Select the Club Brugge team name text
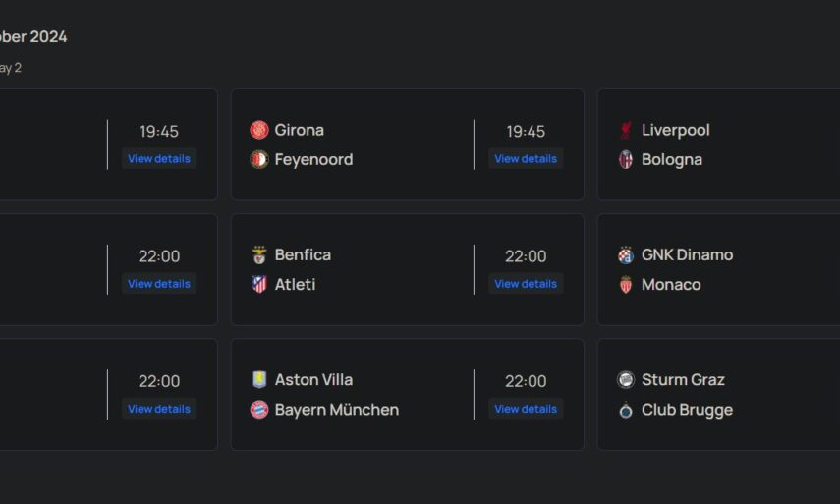This screenshot has width=840, height=504. coord(687,410)
